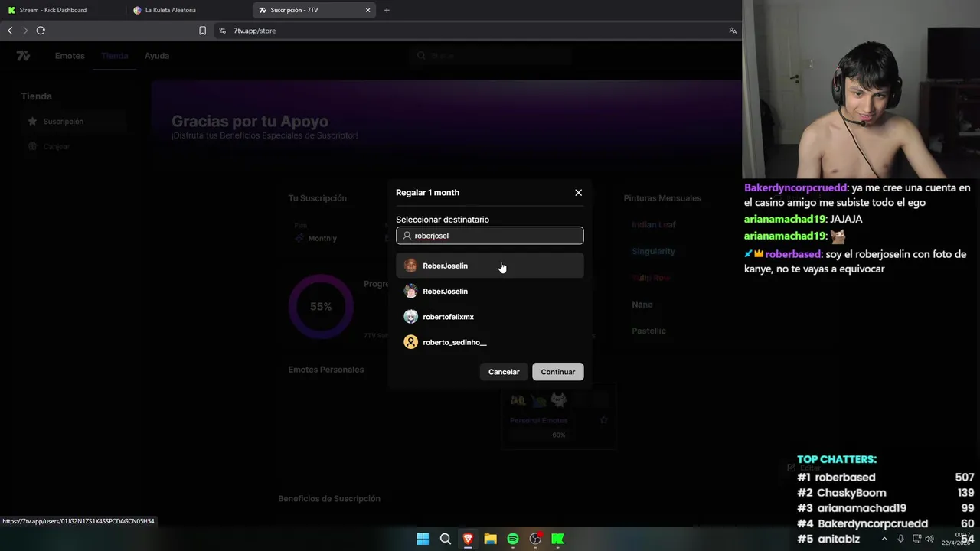Open File Explorer from taskbar

491,539
